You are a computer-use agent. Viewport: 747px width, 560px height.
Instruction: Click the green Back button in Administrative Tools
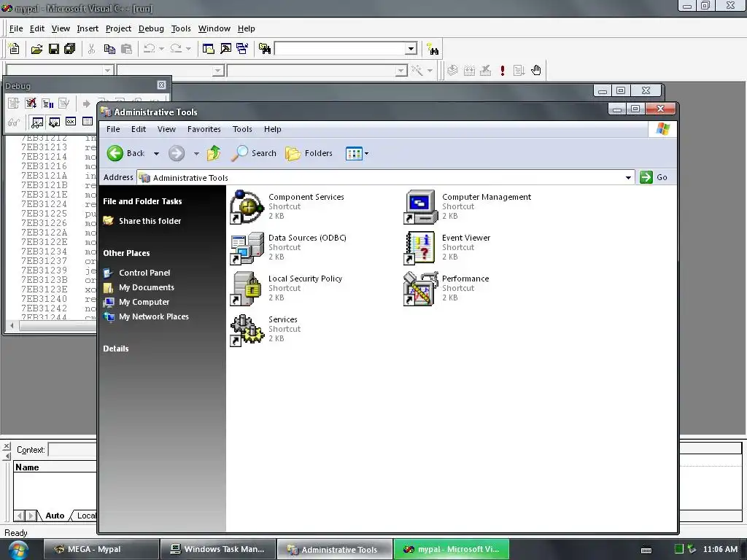click(125, 153)
